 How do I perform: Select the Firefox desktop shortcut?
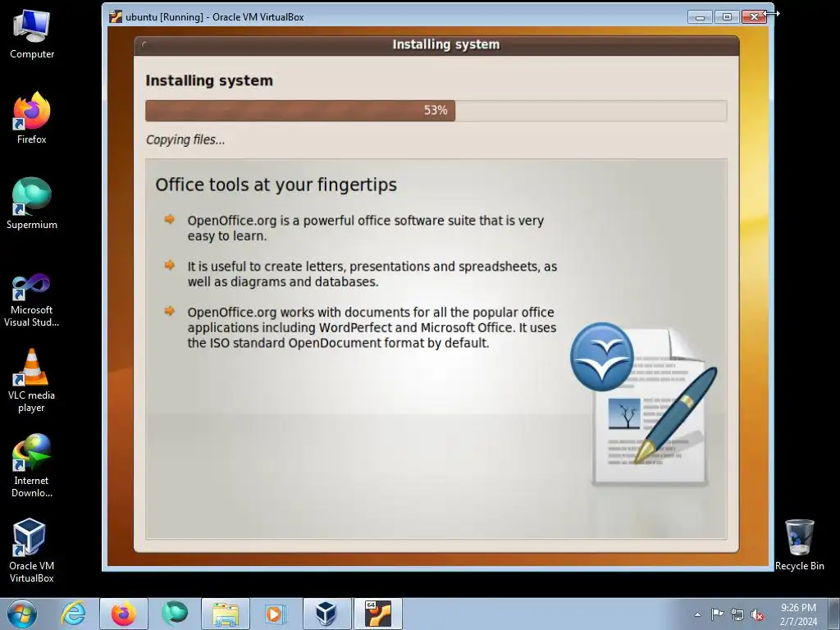(x=32, y=118)
